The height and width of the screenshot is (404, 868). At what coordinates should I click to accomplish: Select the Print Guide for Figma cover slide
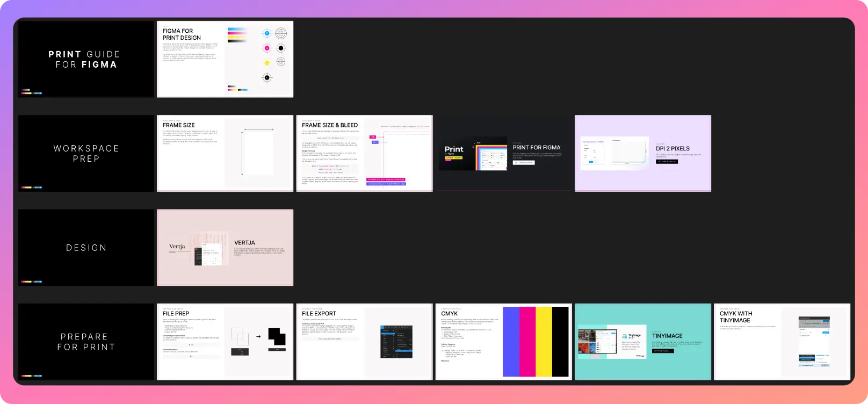tap(86, 59)
